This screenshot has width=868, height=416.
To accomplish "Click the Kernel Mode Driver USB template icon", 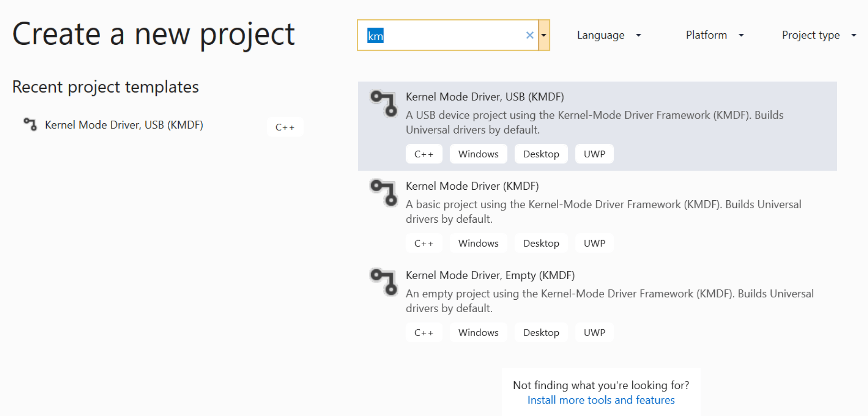I will coord(384,103).
